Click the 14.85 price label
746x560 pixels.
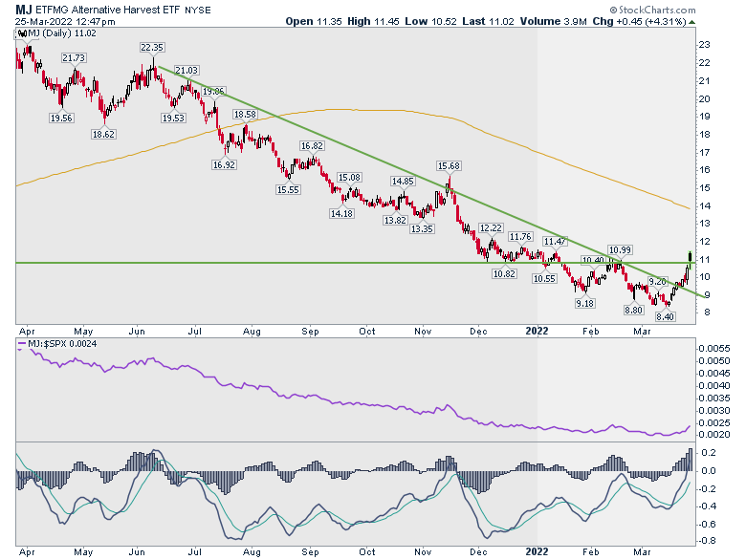pos(403,182)
